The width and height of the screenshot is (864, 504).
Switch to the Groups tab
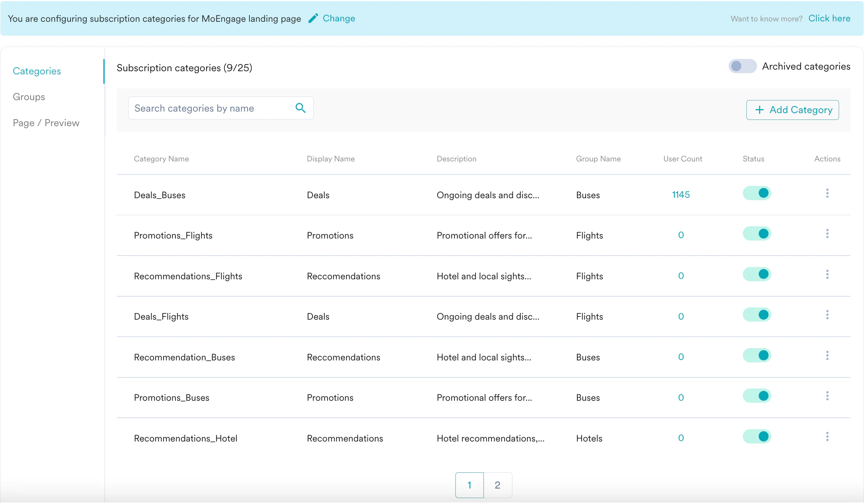click(29, 97)
